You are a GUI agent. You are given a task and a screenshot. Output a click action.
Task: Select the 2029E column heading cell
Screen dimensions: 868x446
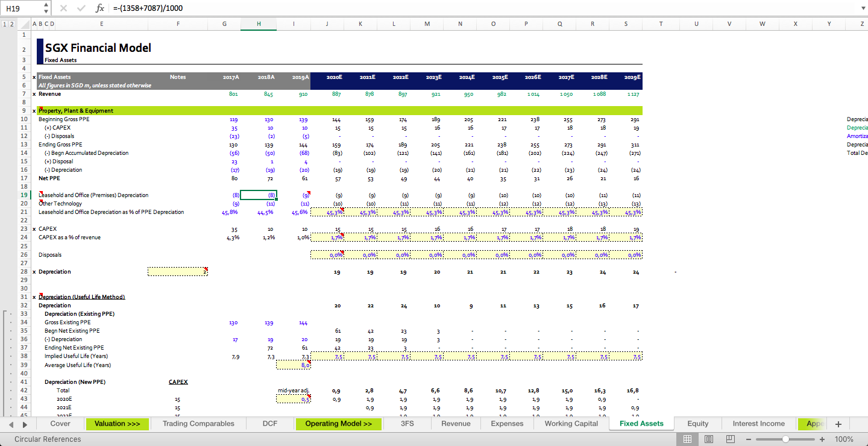tap(632, 77)
